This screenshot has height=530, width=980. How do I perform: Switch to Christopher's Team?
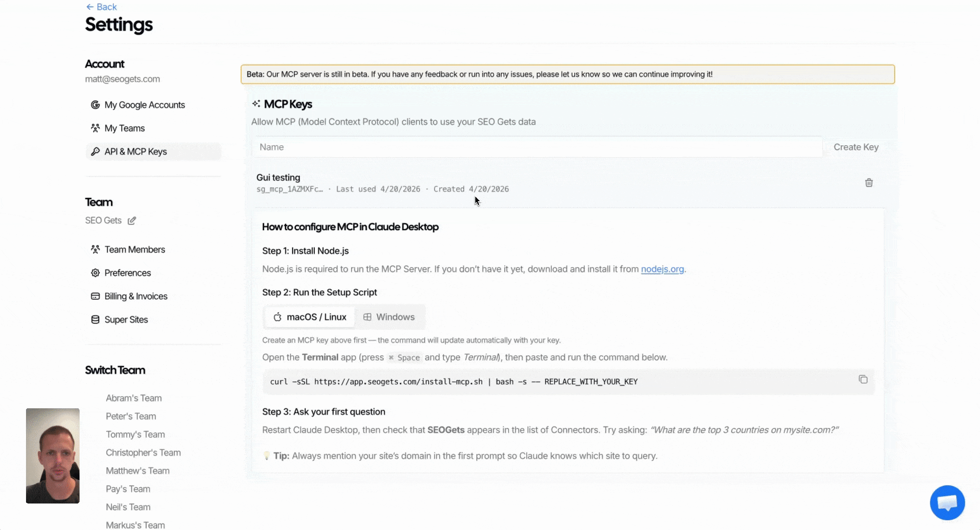[x=143, y=452]
